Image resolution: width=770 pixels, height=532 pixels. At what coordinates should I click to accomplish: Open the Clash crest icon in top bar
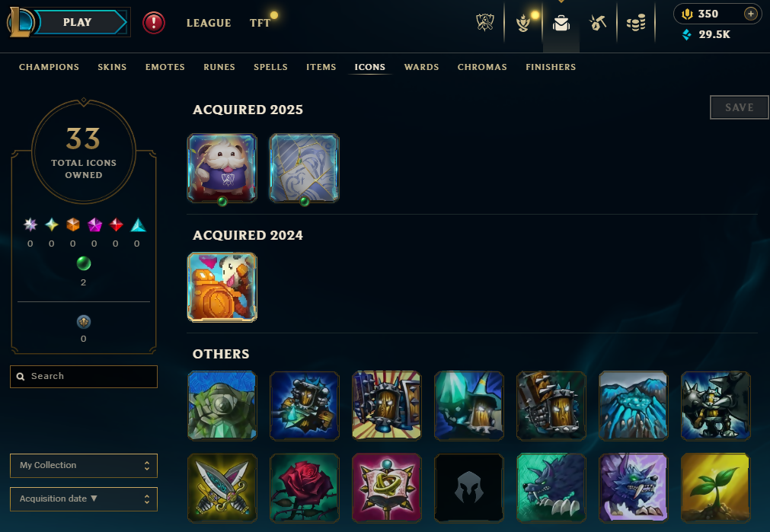pyautogui.click(x=484, y=23)
